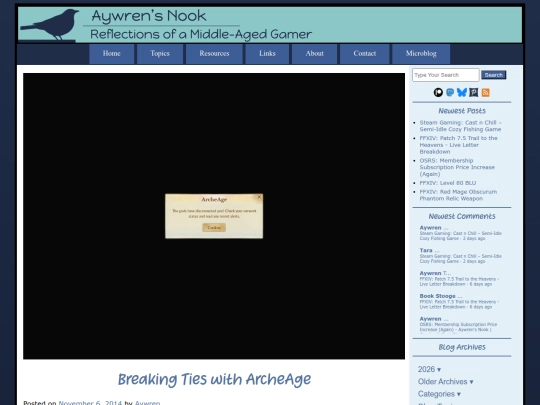Image resolution: width=540 pixels, height=405 pixels.
Task: Open Patch 7.5 Live Letter Breakdown post
Action: tap(458, 145)
